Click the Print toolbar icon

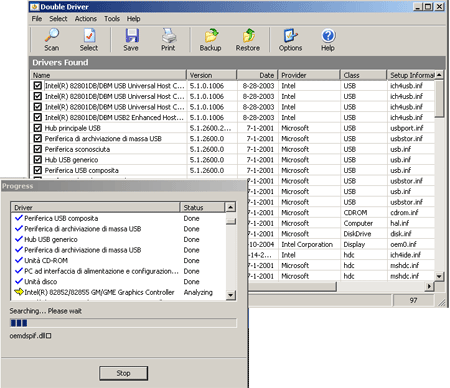pyautogui.click(x=168, y=36)
